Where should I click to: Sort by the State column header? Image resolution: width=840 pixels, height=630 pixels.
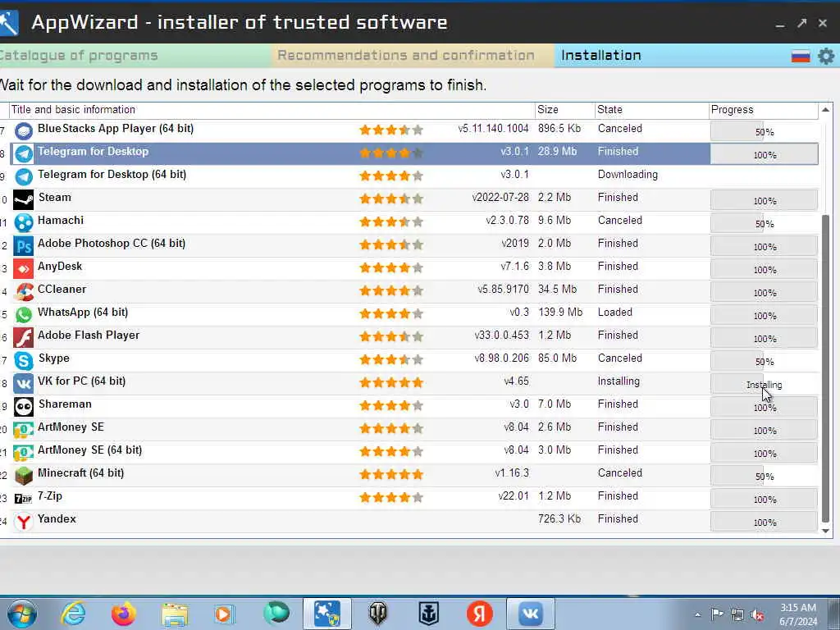(652, 110)
